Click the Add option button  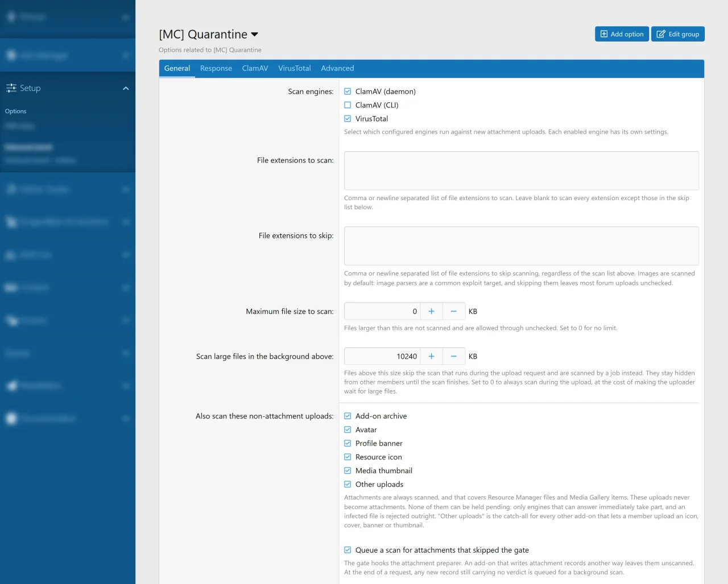pos(622,34)
